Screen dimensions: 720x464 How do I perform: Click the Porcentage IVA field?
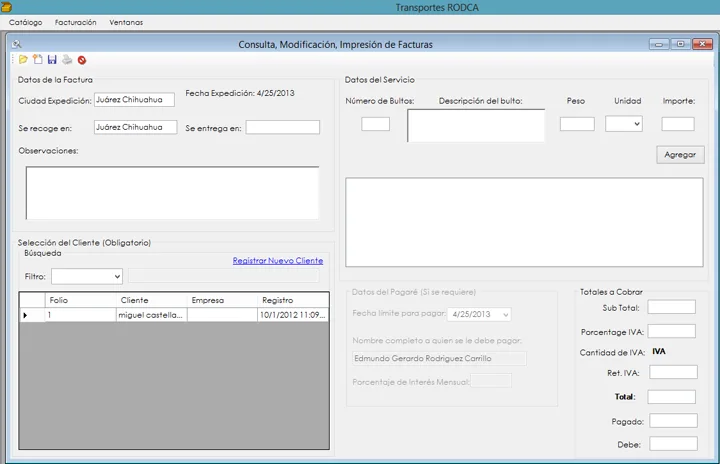[671, 331]
